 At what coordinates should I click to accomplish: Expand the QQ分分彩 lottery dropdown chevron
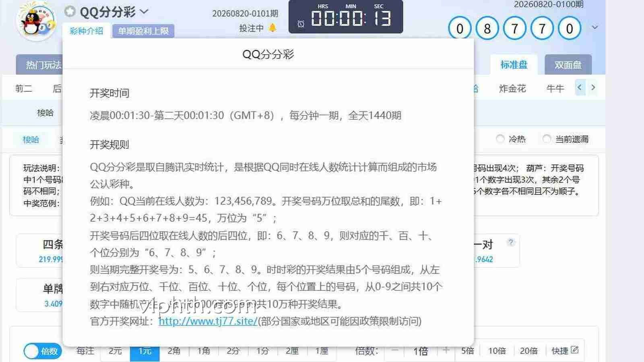[144, 12]
